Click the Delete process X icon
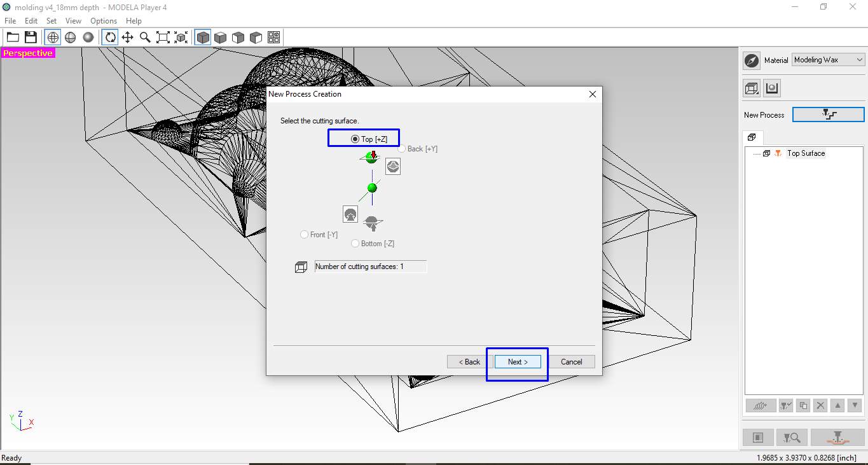 (x=820, y=405)
